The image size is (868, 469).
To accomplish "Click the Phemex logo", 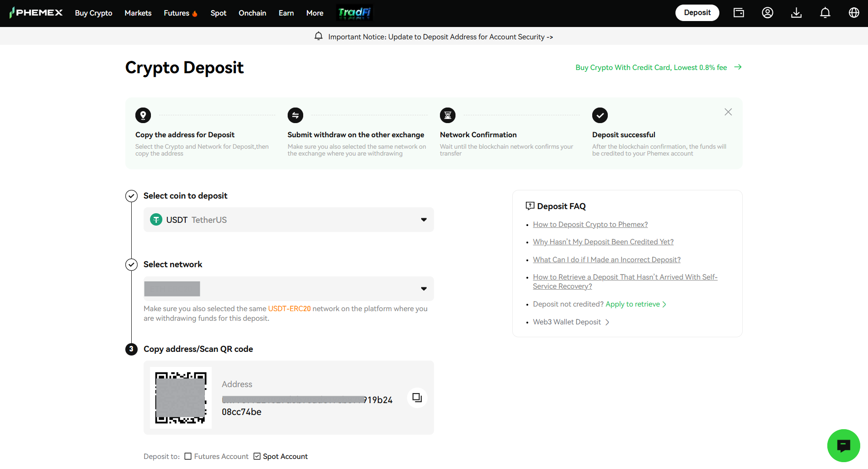I will tap(36, 13).
